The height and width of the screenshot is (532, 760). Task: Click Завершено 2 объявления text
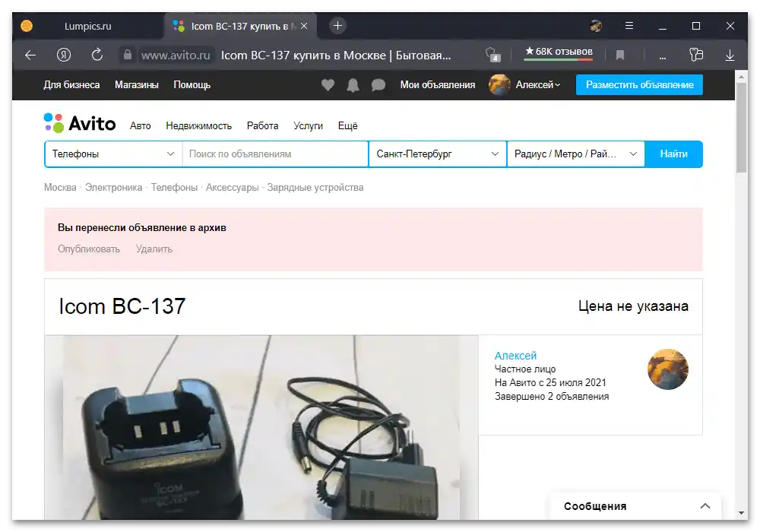(x=552, y=396)
